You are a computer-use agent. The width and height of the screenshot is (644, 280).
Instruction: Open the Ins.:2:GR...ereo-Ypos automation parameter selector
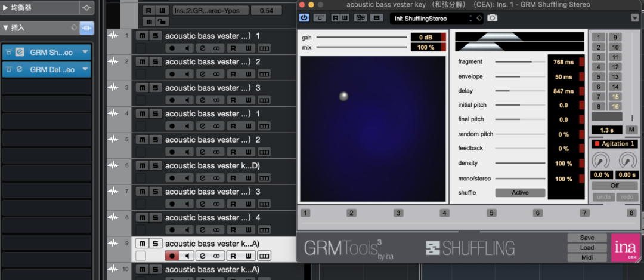click(x=210, y=10)
